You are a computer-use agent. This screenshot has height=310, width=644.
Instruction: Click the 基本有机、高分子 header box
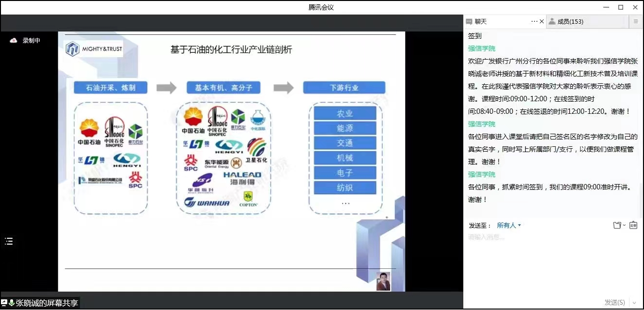click(x=223, y=88)
